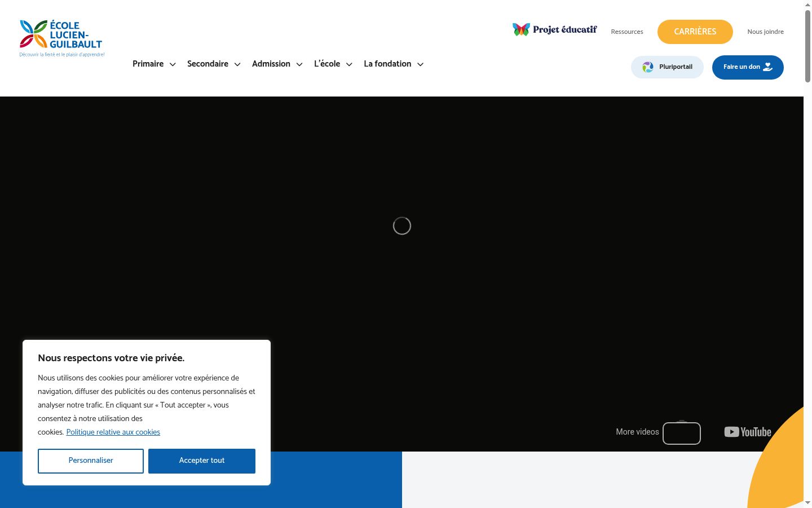Expand the Admission menu chevron
This screenshot has height=508, width=812.
(x=299, y=64)
